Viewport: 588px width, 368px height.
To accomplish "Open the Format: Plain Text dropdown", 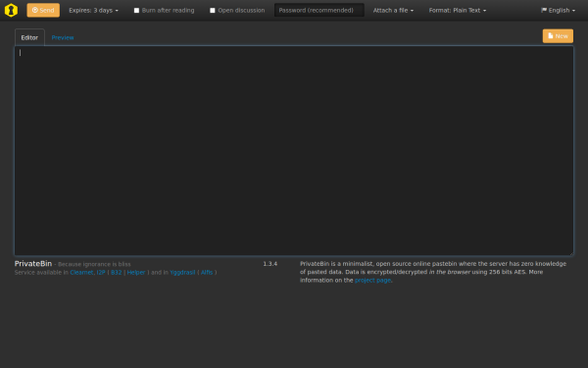I will pos(458,11).
